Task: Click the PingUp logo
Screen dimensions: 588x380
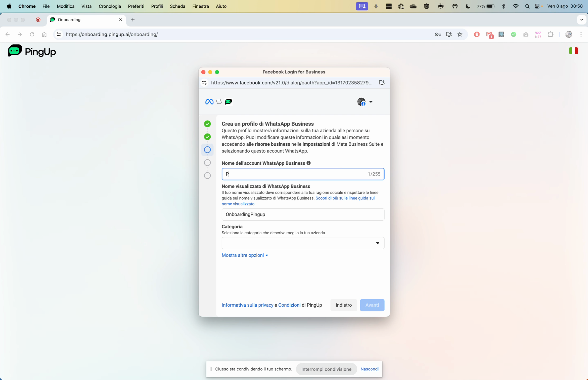Action: [32, 51]
